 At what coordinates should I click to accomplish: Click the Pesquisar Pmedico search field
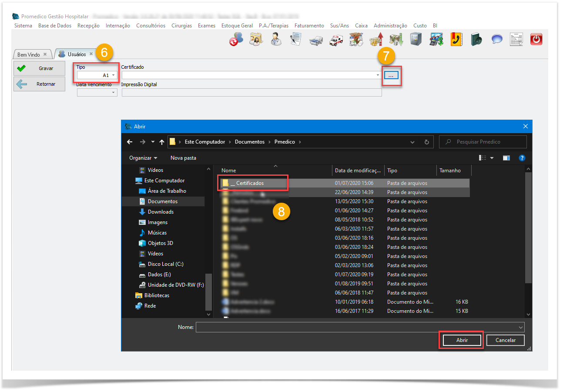(x=483, y=142)
